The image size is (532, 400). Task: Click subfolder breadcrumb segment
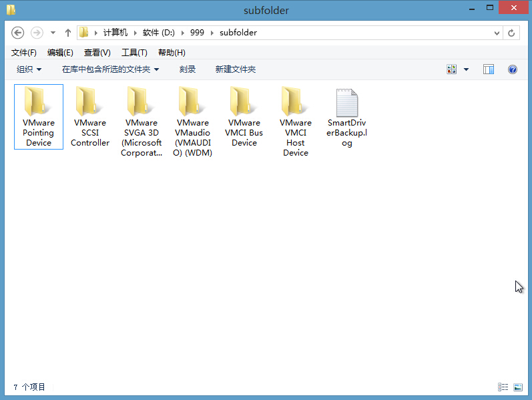pos(238,33)
